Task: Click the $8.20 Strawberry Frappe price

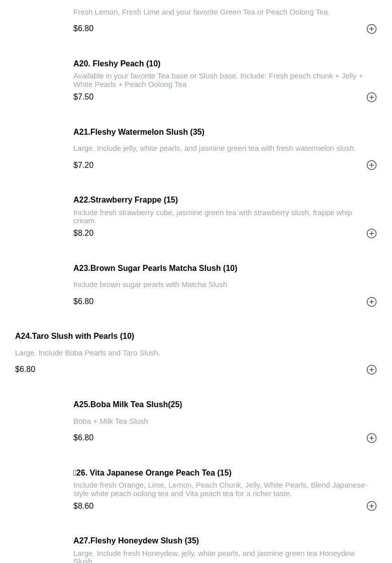Action: 83,233
